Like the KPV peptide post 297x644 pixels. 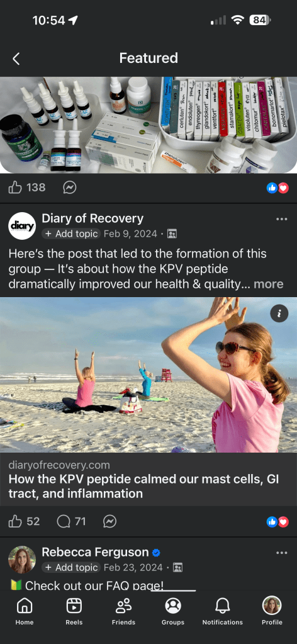coord(15,522)
